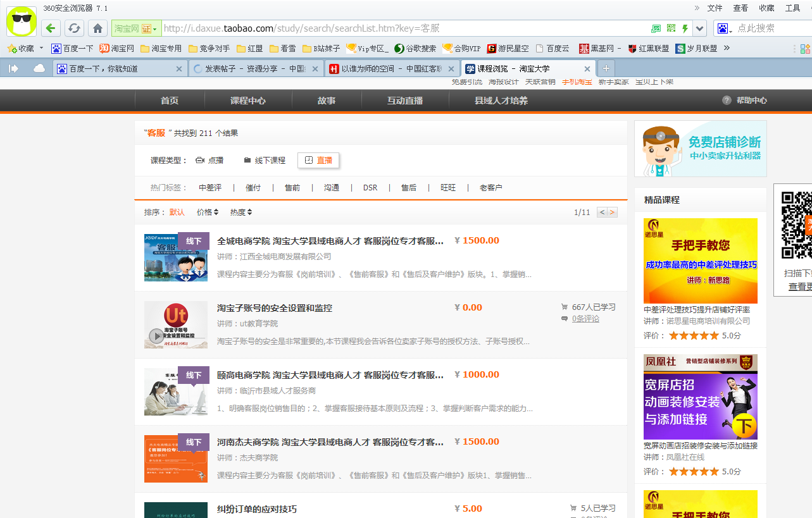Image resolution: width=812 pixels, height=518 pixels.
Task: Sort results by 价格
Action: pos(208,213)
